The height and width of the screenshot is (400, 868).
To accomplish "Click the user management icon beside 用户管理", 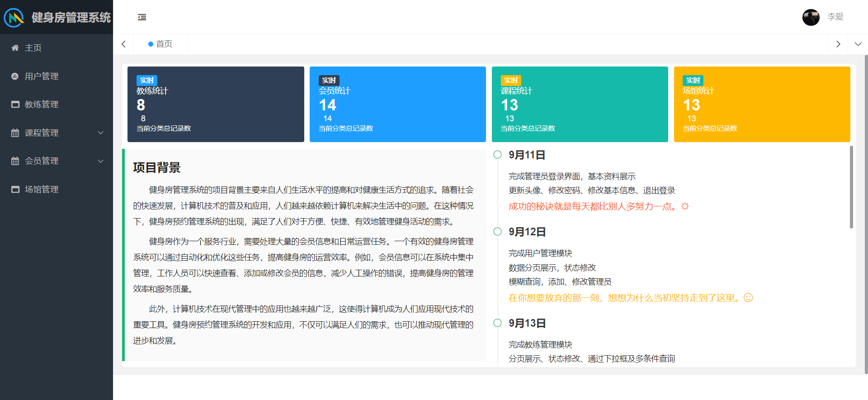I will pos(15,76).
